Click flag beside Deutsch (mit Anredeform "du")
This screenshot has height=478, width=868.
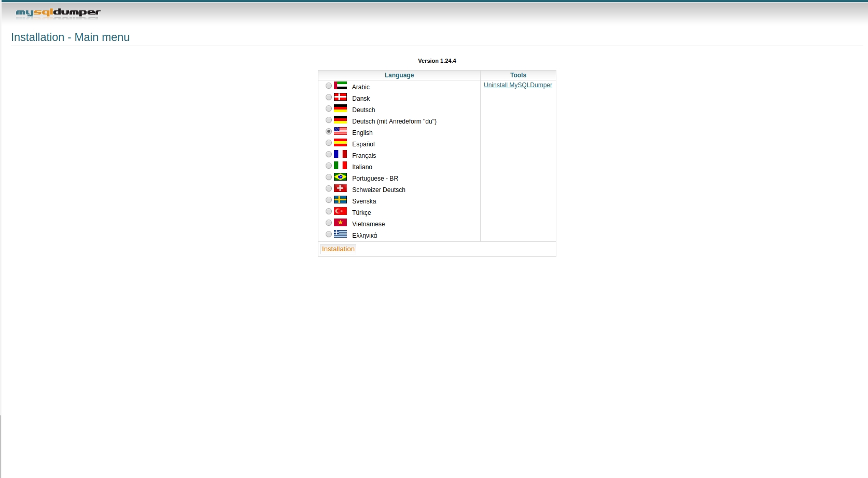click(340, 120)
